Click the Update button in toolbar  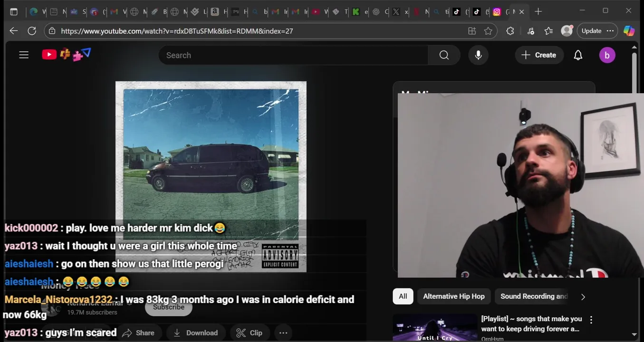click(x=592, y=31)
